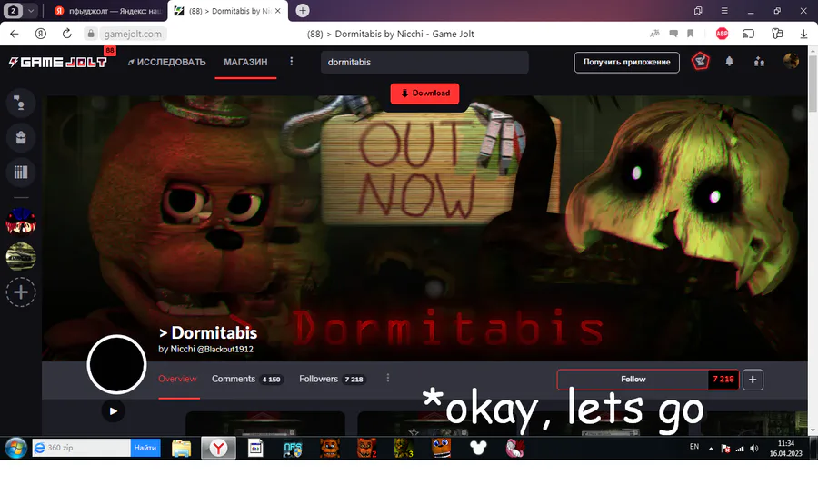Click the 7 218 follower count badge
The width and height of the screenshot is (818, 504).
tap(723, 380)
